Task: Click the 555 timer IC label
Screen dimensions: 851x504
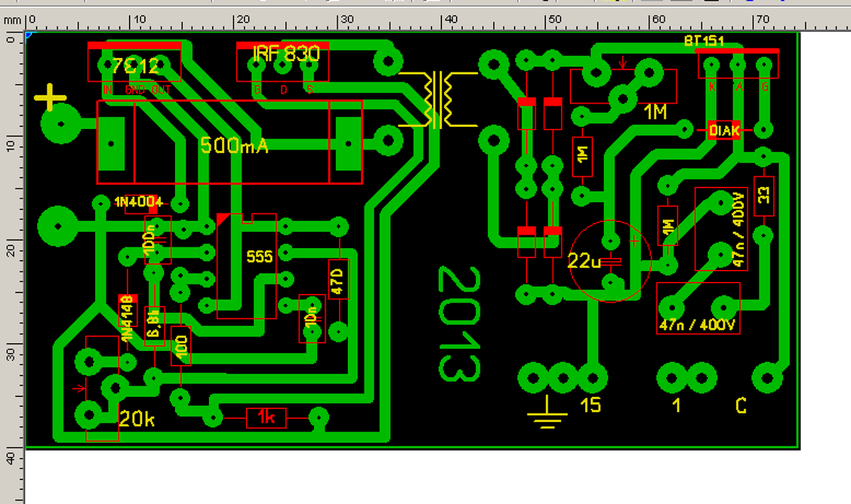Action: [259, 256]
